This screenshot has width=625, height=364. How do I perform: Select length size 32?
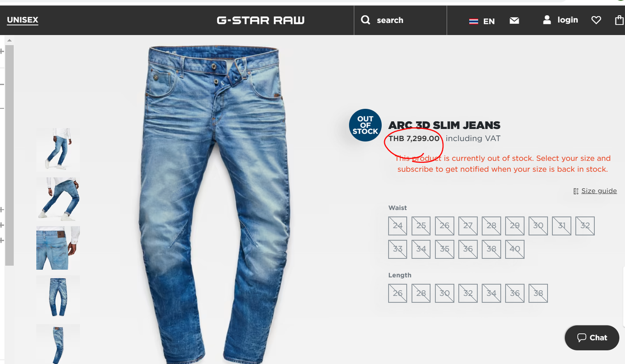[468, 293]
